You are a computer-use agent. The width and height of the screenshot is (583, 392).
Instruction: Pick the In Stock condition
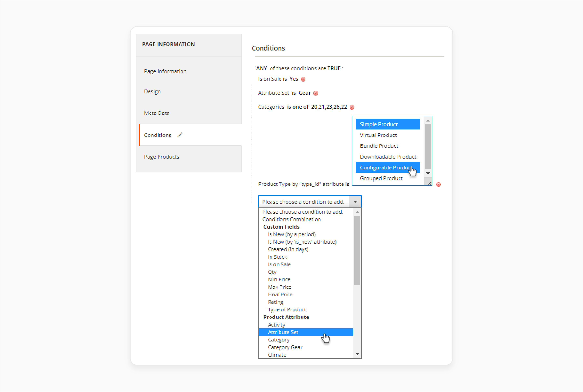point(306,257)
